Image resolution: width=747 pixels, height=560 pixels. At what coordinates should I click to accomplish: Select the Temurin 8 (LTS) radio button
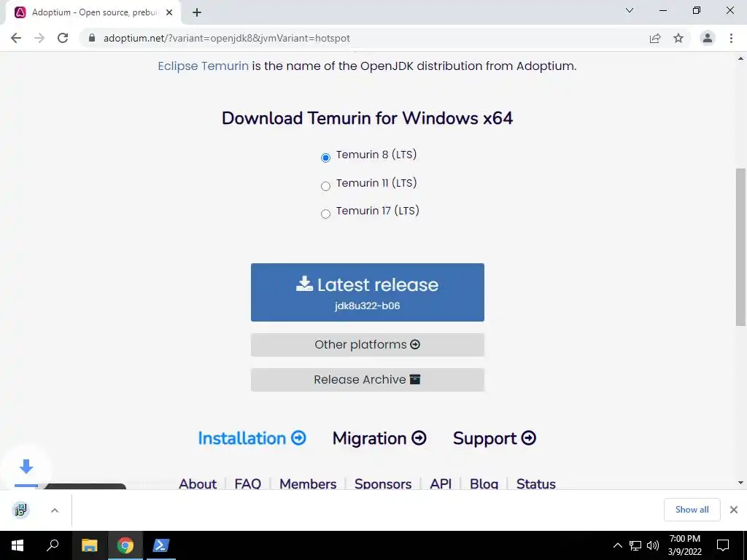(326, 157)
